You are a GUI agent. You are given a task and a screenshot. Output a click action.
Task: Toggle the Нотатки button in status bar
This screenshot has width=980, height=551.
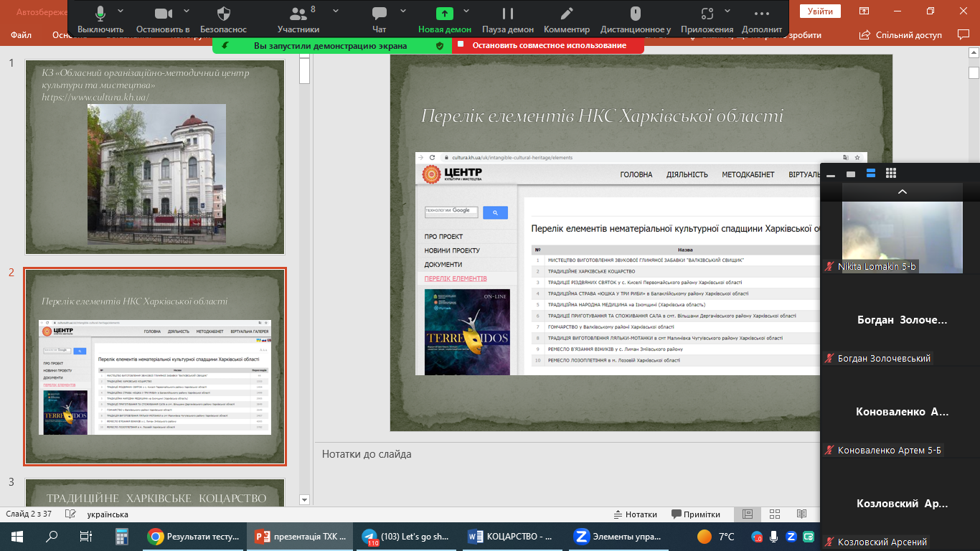636,514
